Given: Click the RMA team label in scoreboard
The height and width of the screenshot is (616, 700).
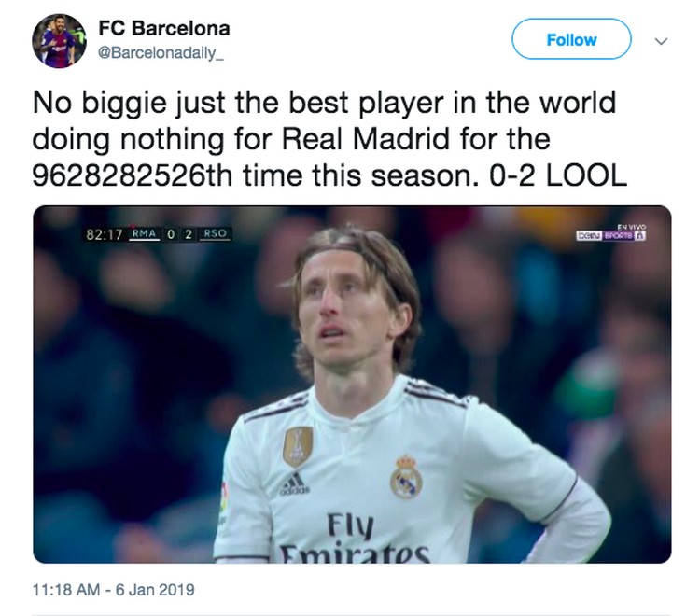Looking at the screenshot, I should click(144, 233).
